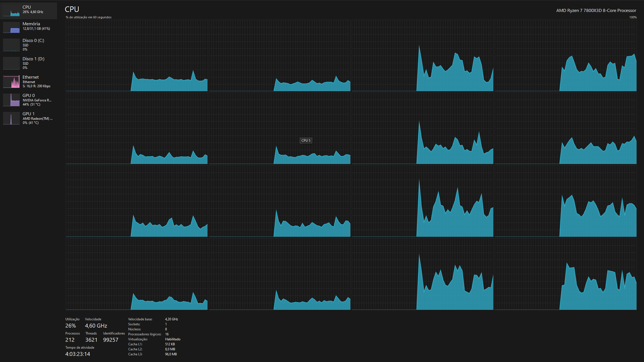Click the Memória usage thumbnail graph
The height and width of the screenshot is (362, 644).
(x=11, y=27)
